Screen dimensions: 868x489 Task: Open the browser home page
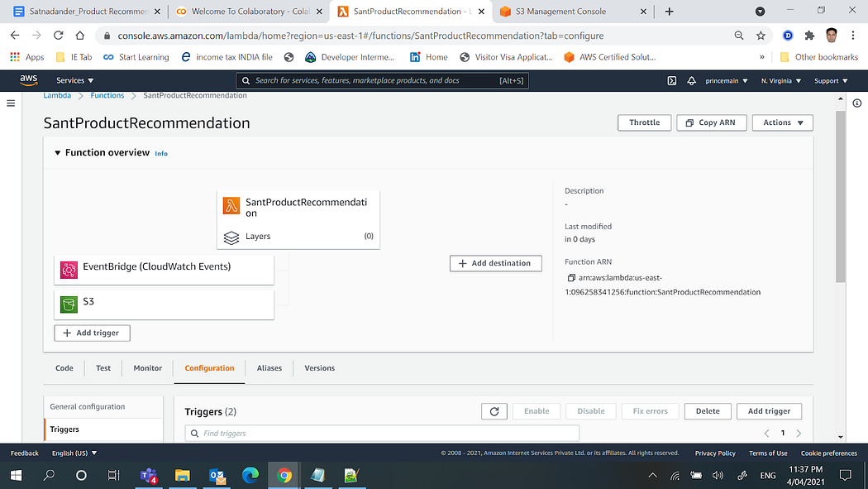(79, 36)
